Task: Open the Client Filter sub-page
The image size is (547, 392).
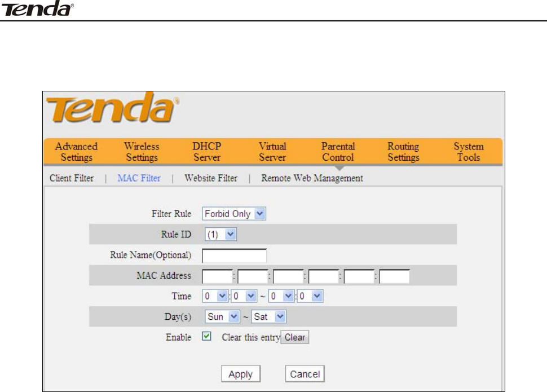Action: point(72,178)
